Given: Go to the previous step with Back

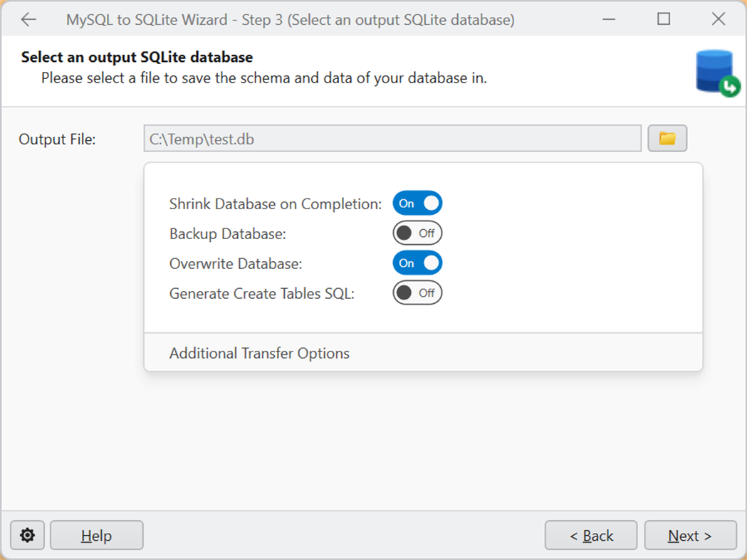Looking at the screenshot, I should [x=590, y=536].
